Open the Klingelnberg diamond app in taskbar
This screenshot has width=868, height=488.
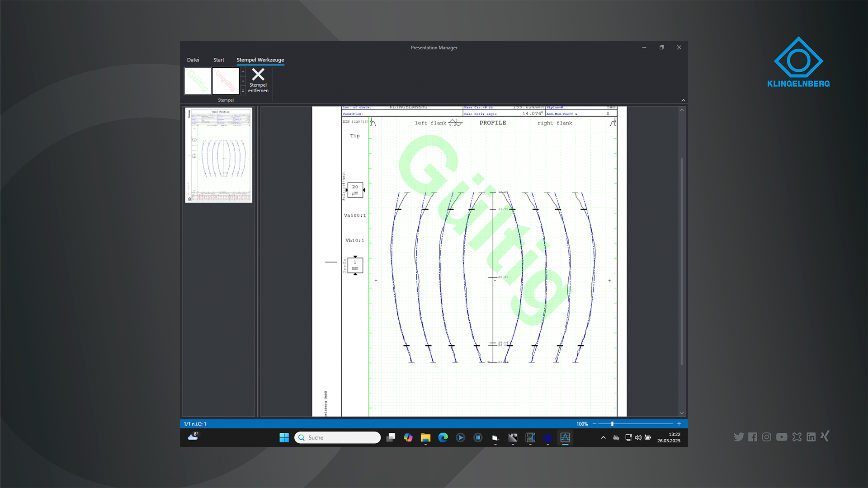coord(548,437)
